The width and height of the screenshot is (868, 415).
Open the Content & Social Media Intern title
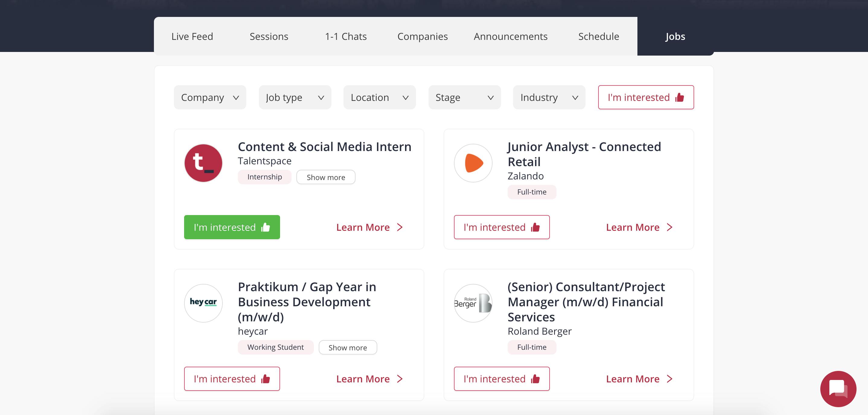324,147
